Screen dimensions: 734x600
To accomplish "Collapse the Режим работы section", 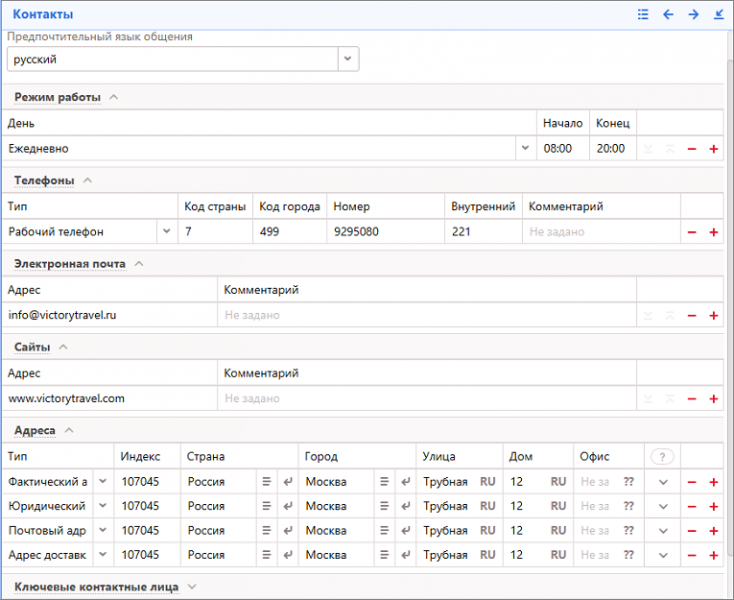I will click(x=113, y=97).
